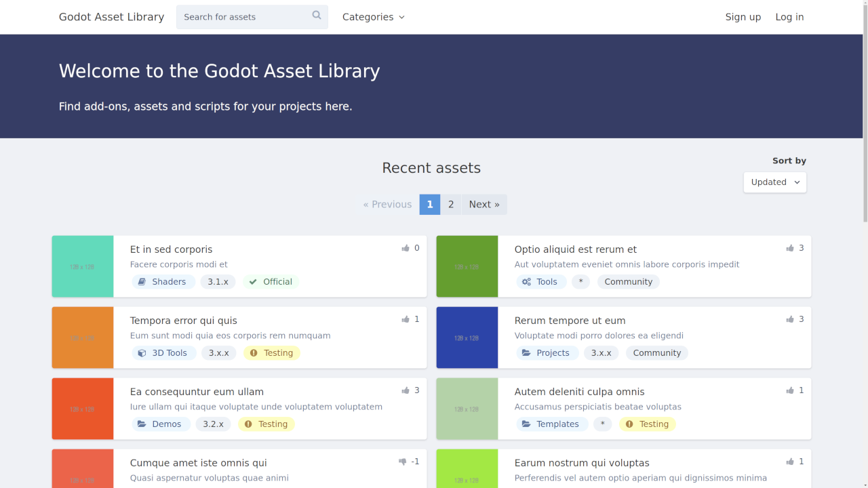Go to pagination page 2
Screen dimensions: 868x488
[451, 205]
